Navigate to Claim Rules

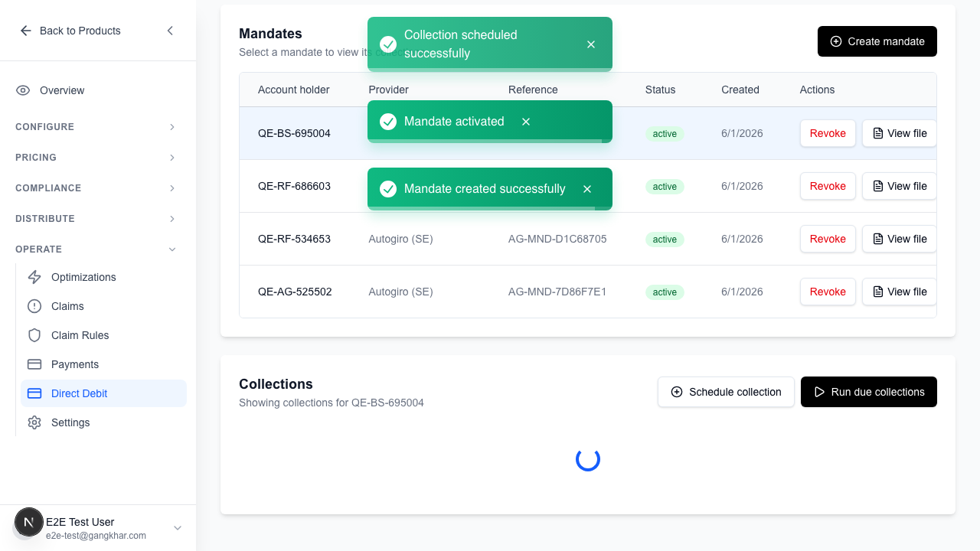103,335
